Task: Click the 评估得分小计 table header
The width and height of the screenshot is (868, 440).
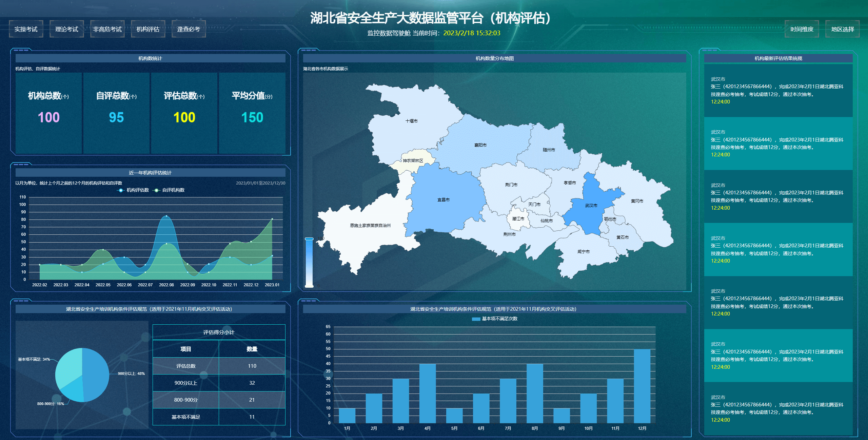Action: coord(219,332)
